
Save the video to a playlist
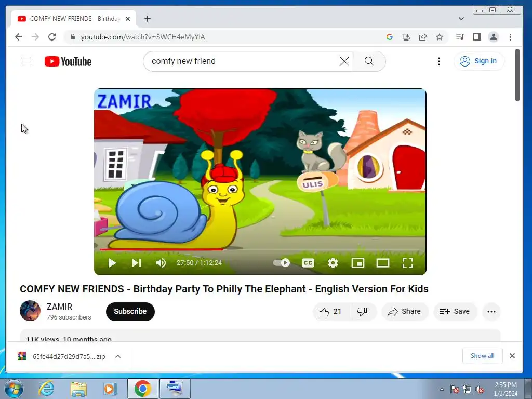tap(455, 312)
